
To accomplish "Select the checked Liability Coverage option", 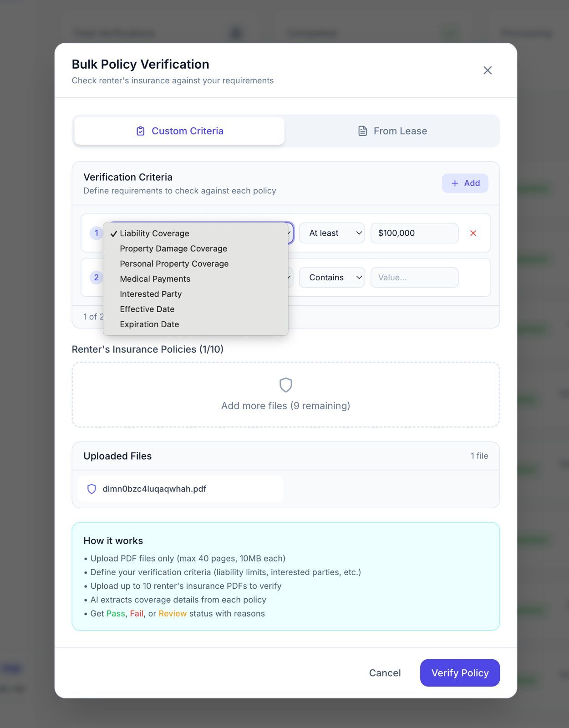I will pos(154,233).
